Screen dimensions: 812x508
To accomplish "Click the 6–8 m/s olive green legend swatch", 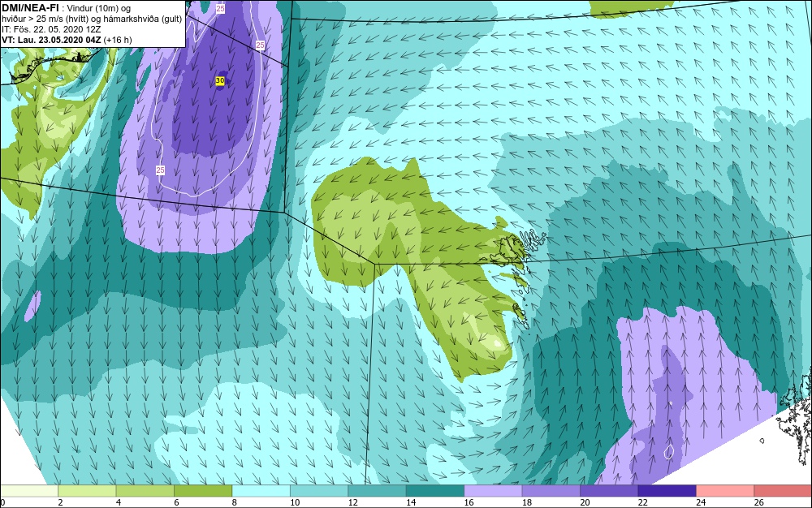I will 203,491.
